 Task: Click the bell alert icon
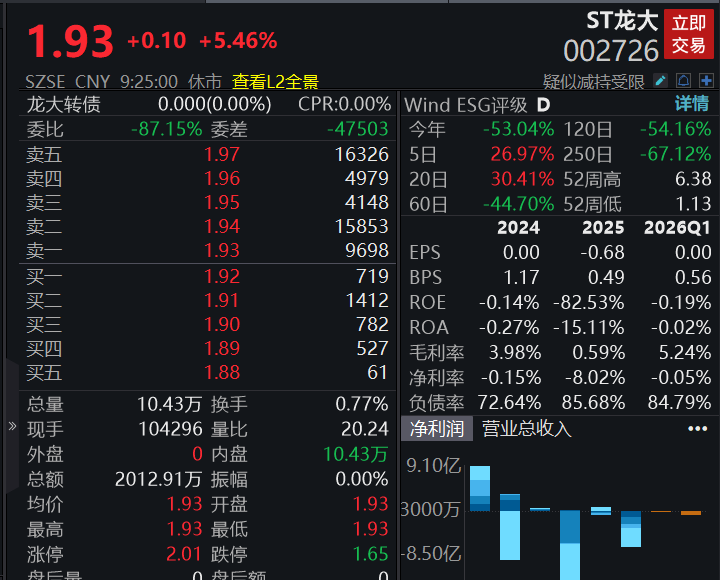click(684, 81)
